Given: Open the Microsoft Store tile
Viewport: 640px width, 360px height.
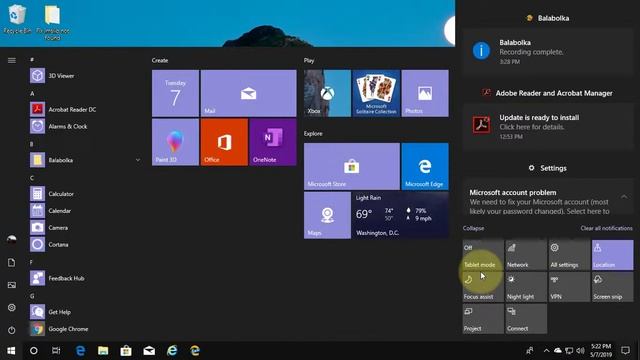Looking at the screenshot, I should click(352, 166).
